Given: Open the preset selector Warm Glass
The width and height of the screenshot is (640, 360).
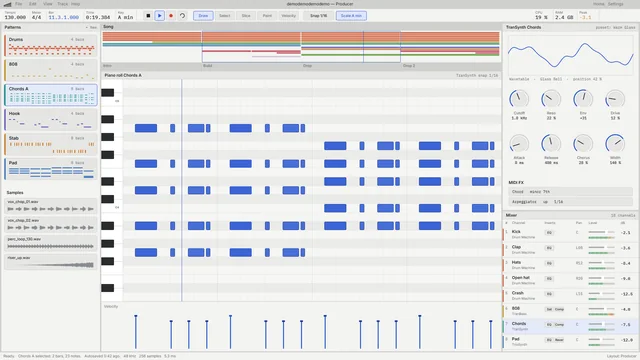Looking at the screenshot, I should pos(616,27).
